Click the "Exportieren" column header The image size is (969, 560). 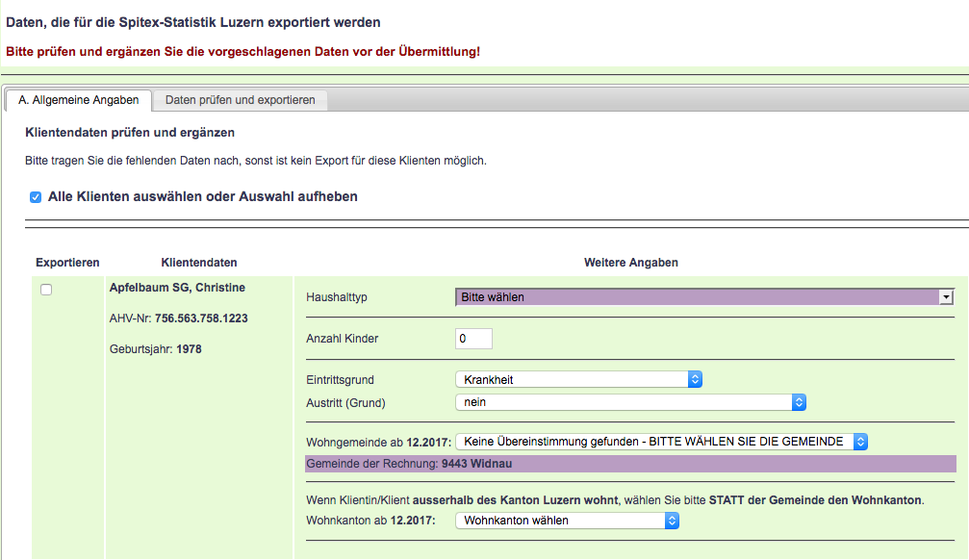[x=67, y=263]
